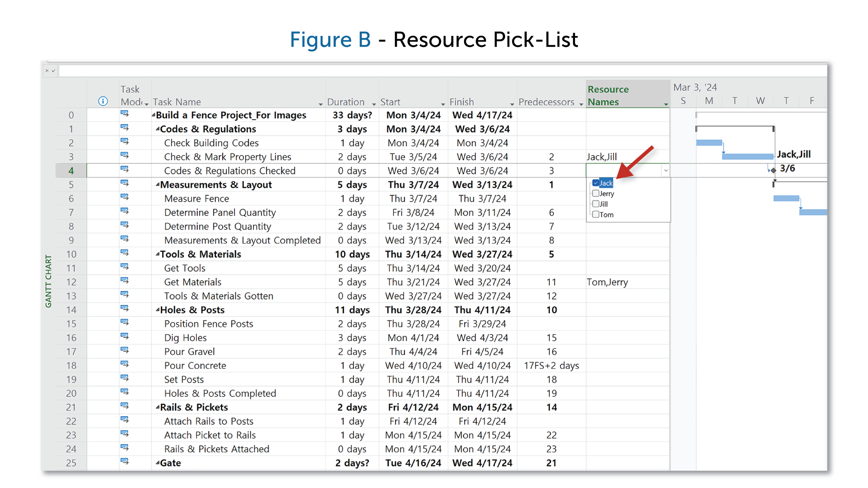The width and height of the screenshot is (868, 488).
Task: Collapse the Holes & Posts summary task
Action: click(157, 310)
